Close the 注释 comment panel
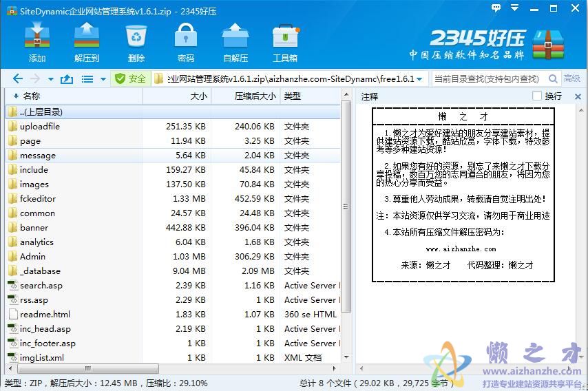588x391 pixels. 578,97
